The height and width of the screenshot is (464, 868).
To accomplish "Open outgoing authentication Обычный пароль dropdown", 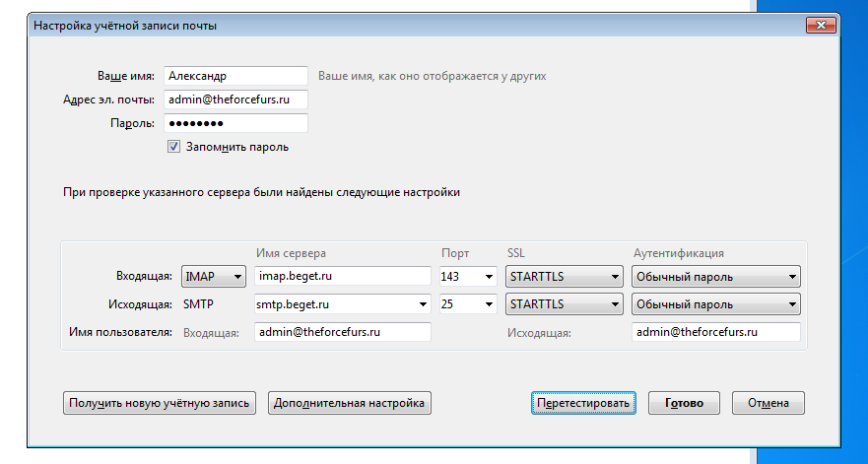I will (715, 304).
